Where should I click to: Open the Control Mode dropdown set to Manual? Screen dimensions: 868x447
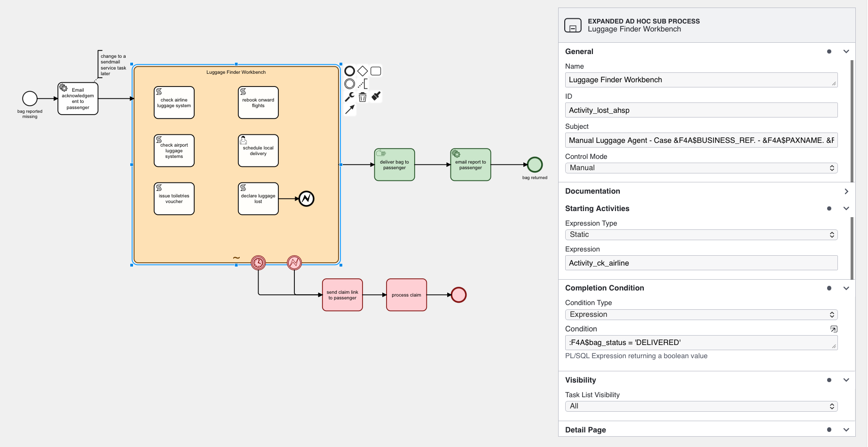click(701, 168)
